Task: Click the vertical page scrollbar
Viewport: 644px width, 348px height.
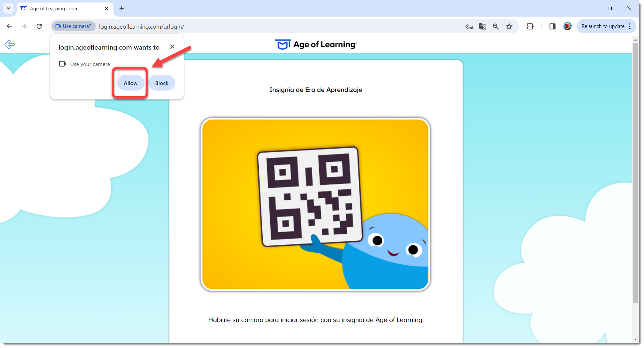Action: 635,173
